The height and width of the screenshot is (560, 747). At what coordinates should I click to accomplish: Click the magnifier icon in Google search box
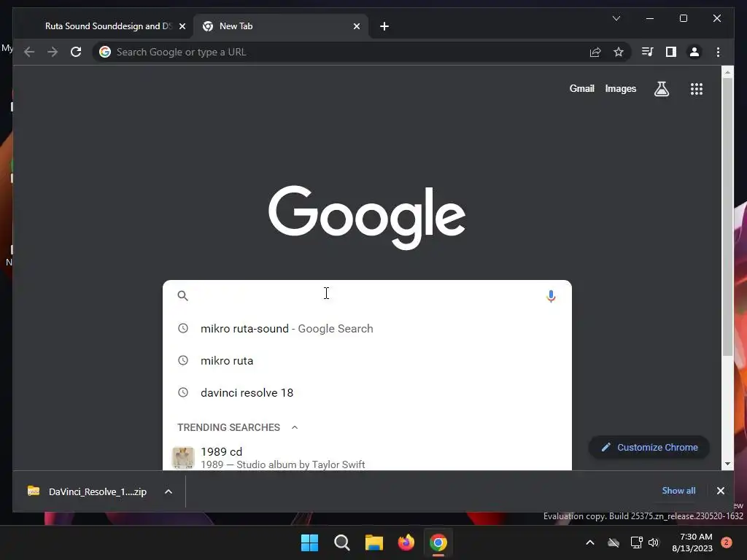pos(183,296)
